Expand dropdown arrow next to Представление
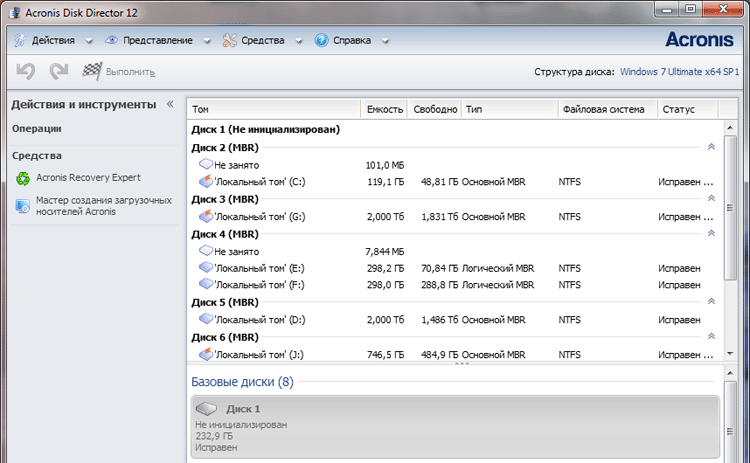The width and height of the screenshot is (750, 463). 207,41
